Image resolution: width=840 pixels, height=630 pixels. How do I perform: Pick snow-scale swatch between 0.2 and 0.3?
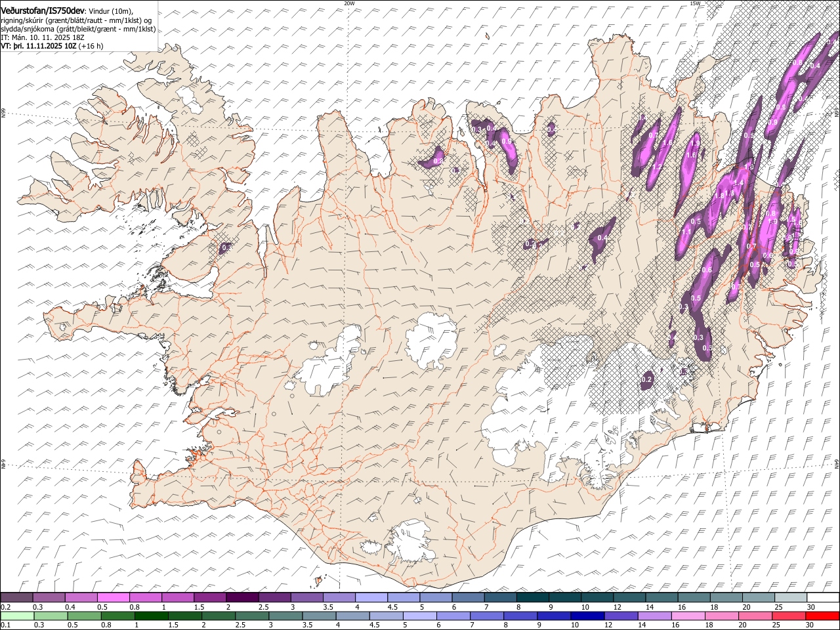click(16, 597)
